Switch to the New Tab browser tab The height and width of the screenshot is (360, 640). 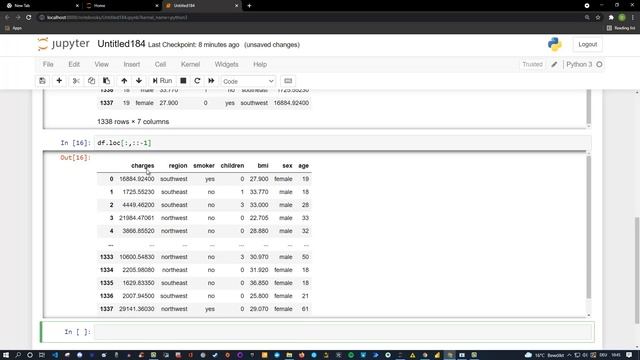click(42, 6)
